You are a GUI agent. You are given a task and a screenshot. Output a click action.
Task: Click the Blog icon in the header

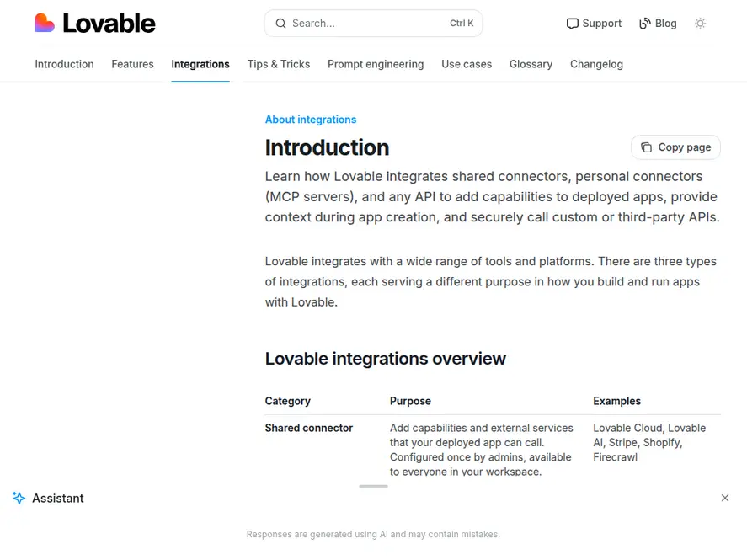(645, 23)
